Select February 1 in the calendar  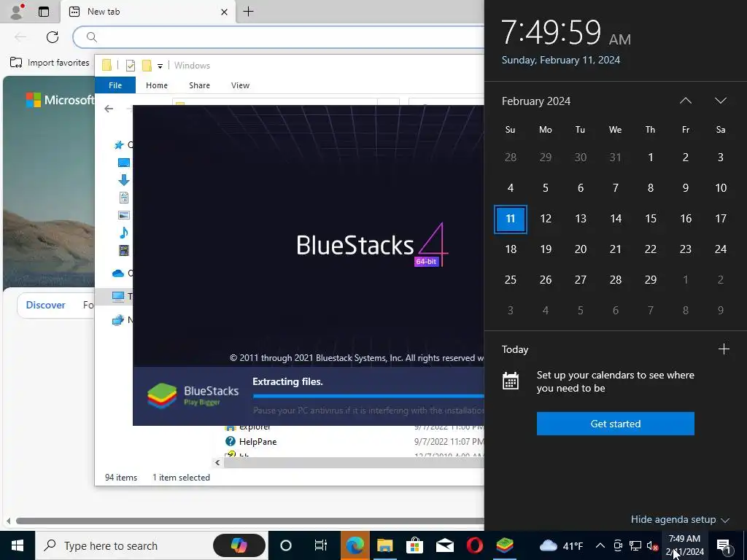pos(650,157)
